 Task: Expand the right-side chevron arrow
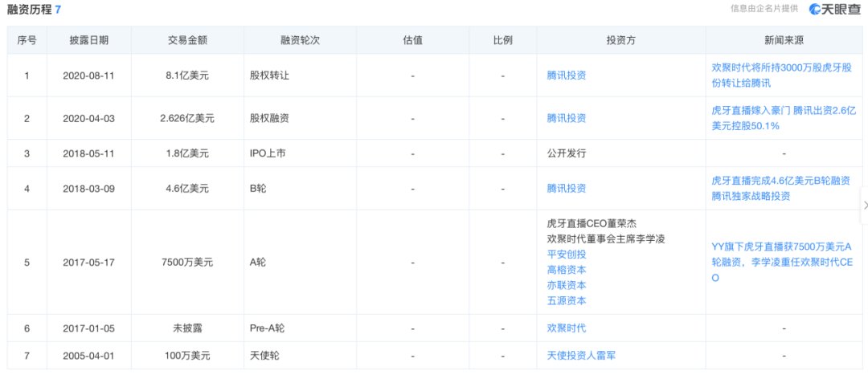pos(865,206)
